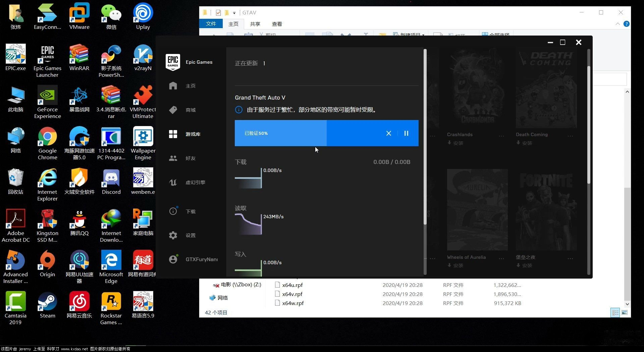Select the Steam desktop icon

pos(47,305)
